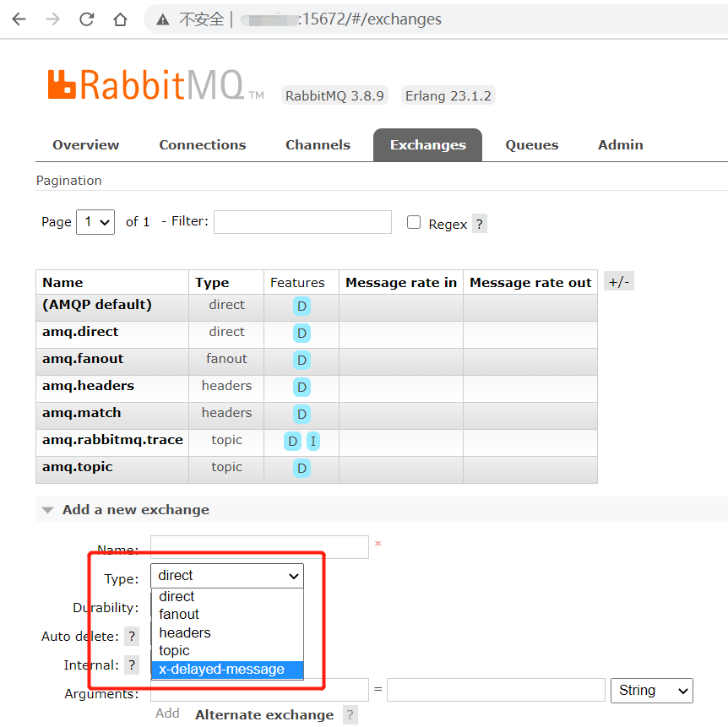Image resolution: width=728 pixels, height=727 pixels.
Task: Choose x-delayed-message in the type list
Action: coord(227,669)
